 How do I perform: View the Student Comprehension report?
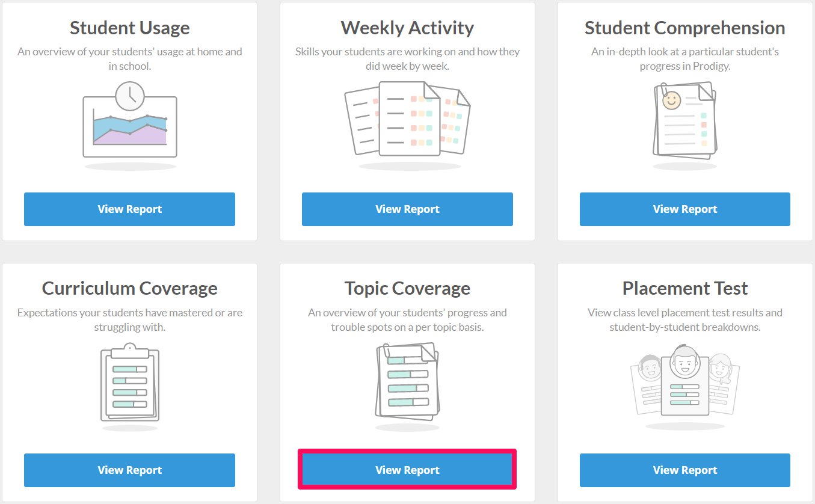point(685,209)
